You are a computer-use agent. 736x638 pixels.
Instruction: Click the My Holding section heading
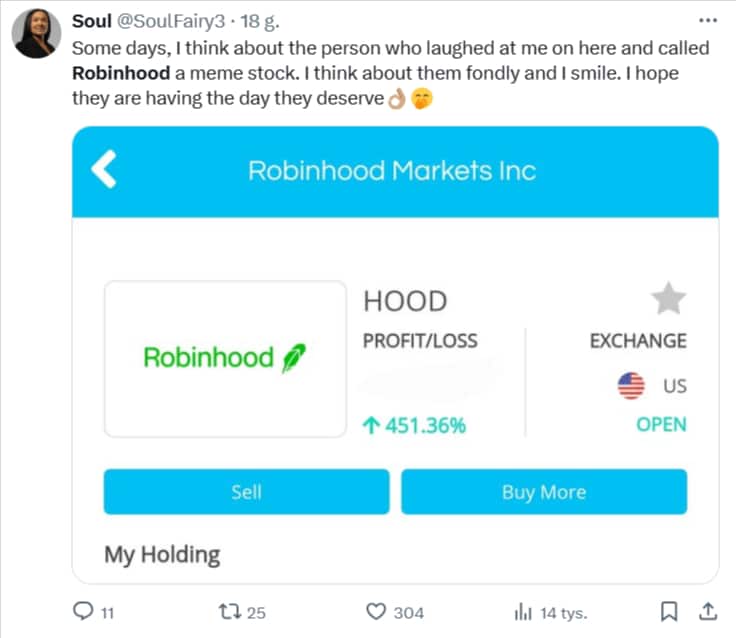[162, 554]
